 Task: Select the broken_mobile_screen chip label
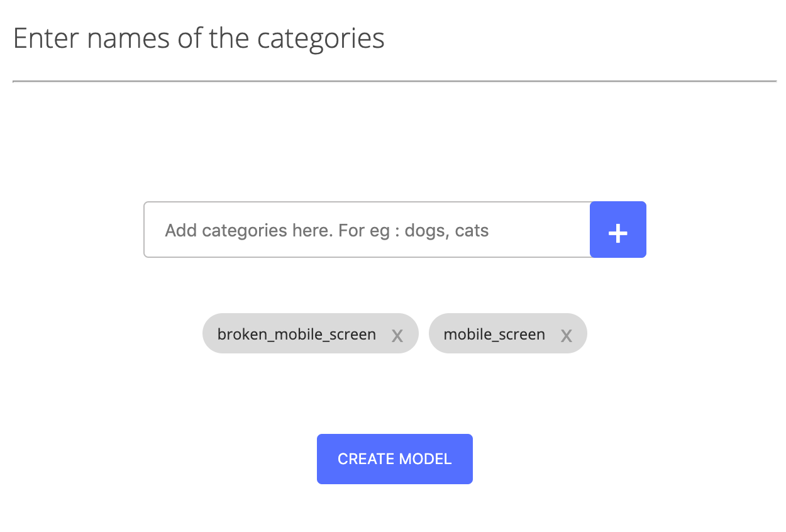click(x=297, y=334)
